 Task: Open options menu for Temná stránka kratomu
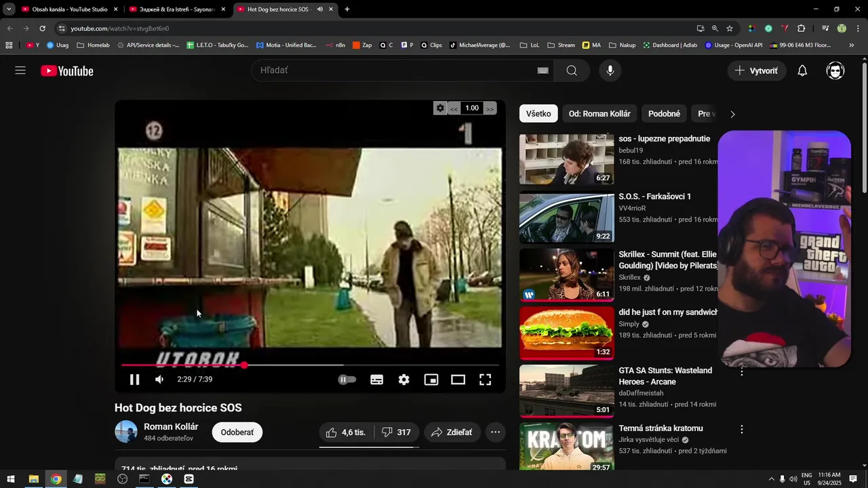click(741, 430)
